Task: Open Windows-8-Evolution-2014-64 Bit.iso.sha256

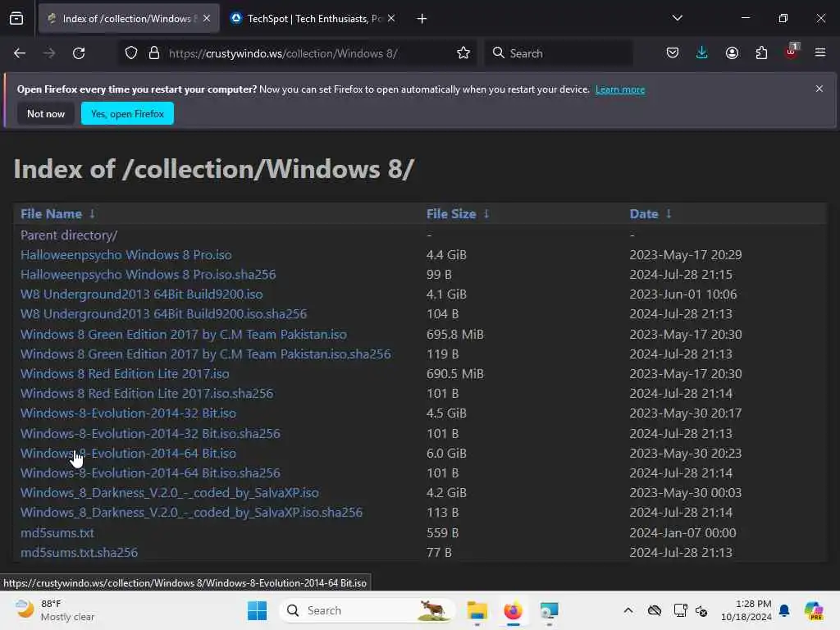Action: point(150,473)
